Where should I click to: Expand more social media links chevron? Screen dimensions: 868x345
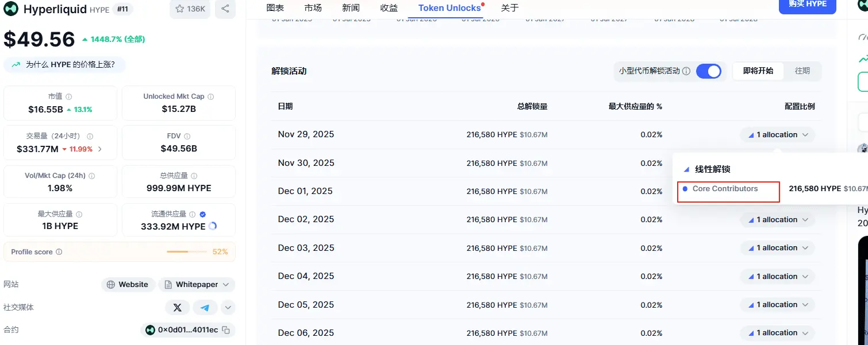(228, 308)
